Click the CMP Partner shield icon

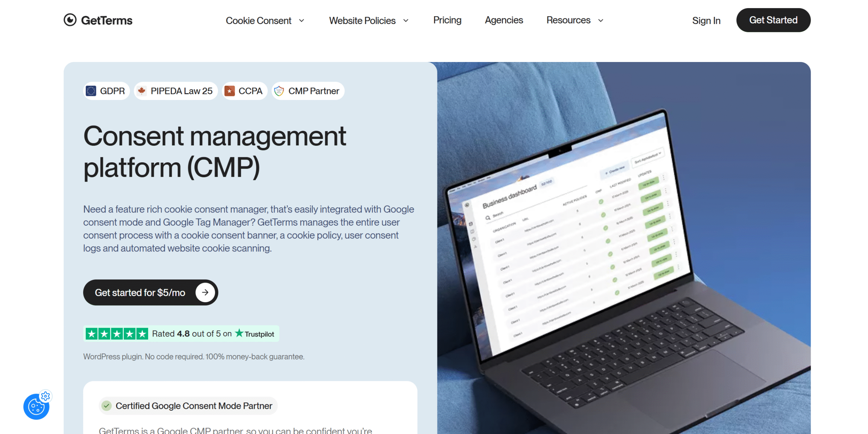pos(279,91)
